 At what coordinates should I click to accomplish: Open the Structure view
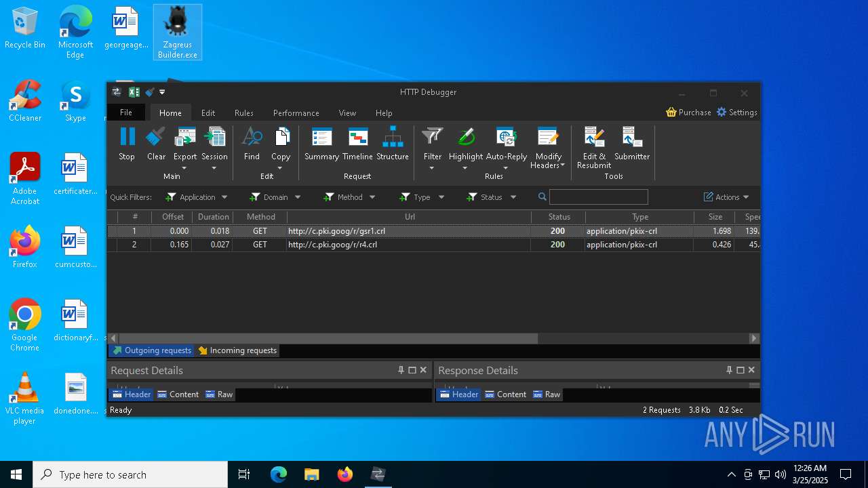click(x=393, y=144)
